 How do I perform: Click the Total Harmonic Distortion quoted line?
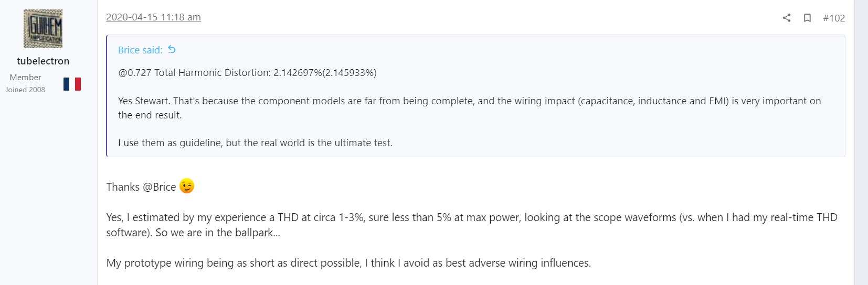[247, 73]
